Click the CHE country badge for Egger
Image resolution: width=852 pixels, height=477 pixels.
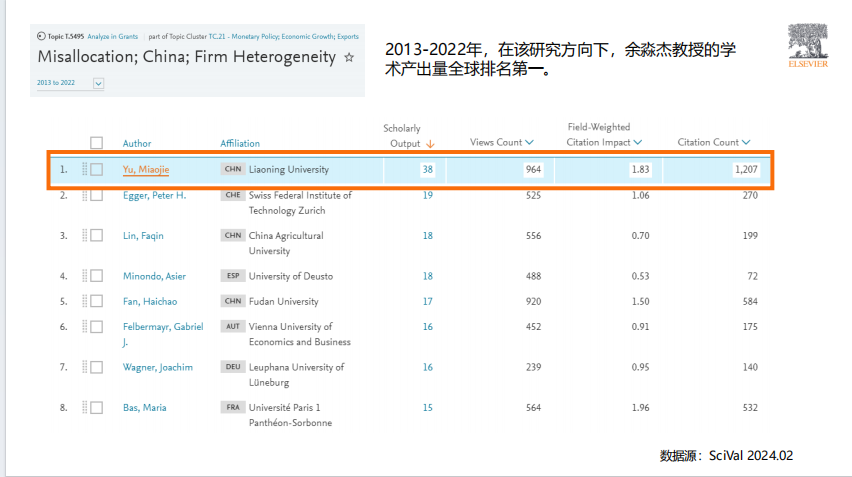[x=233, y=195]
